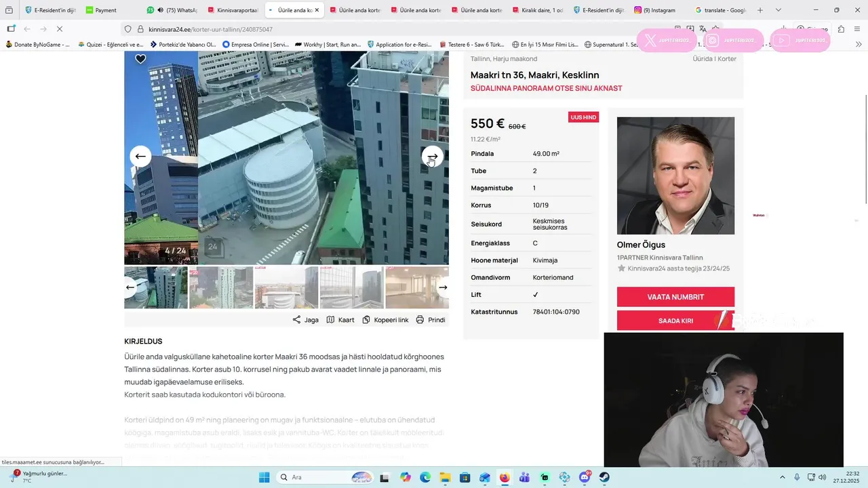Copy listing URL with Kopeeri link

(x=385, y=320)
